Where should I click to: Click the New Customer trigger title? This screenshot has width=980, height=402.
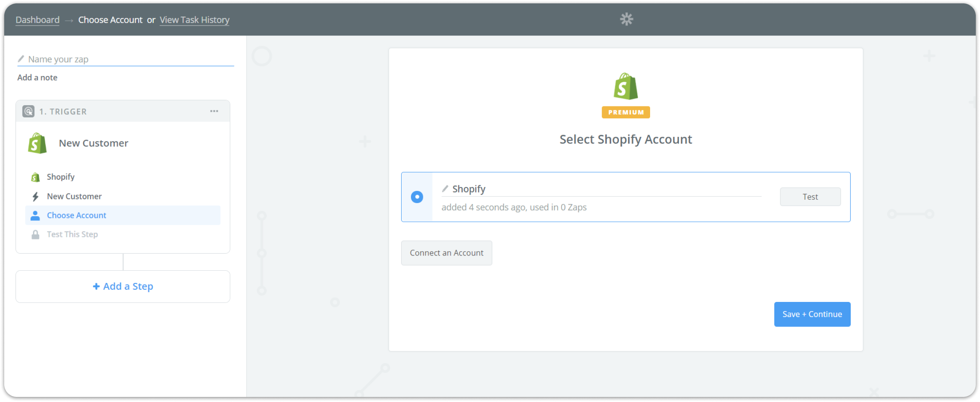(93, 143)
